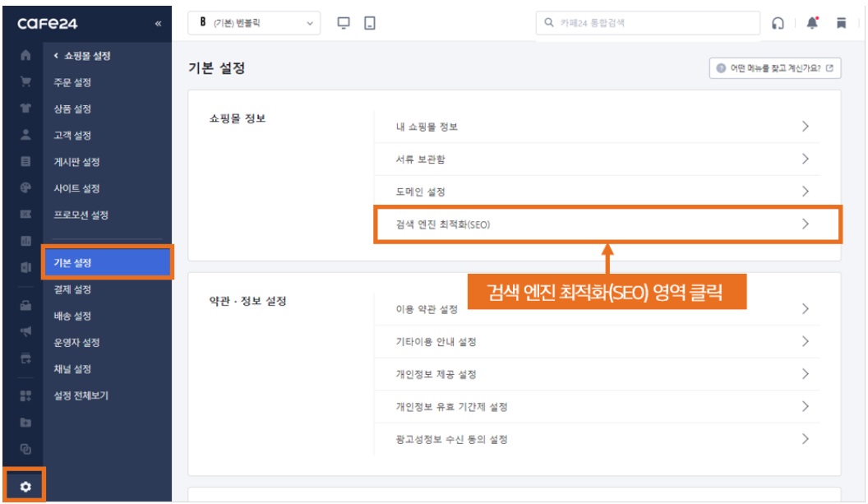Click the bookmark icon in header
Viewport: 868px width, 504px height.
842,23
